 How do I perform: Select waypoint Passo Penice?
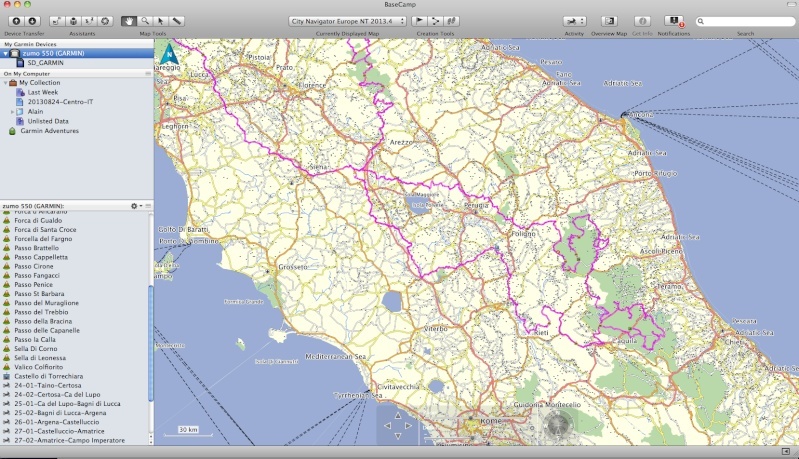34,285
